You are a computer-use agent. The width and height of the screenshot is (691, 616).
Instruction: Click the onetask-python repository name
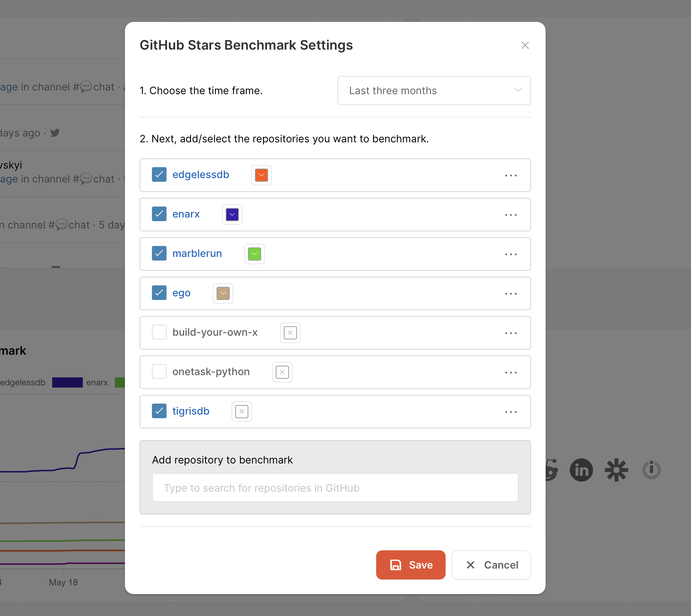click(211, 371)
